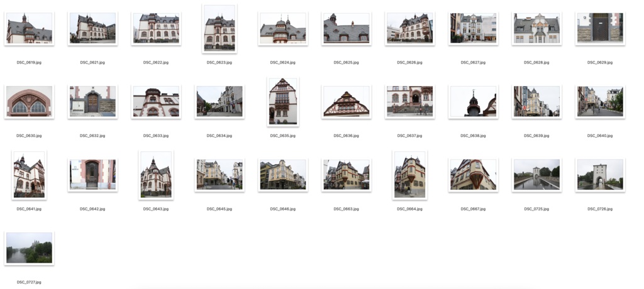The height and width of the screenshot is (289, 644).
Task: Click the file name DSC_0667.jpg
Action: 473,209
